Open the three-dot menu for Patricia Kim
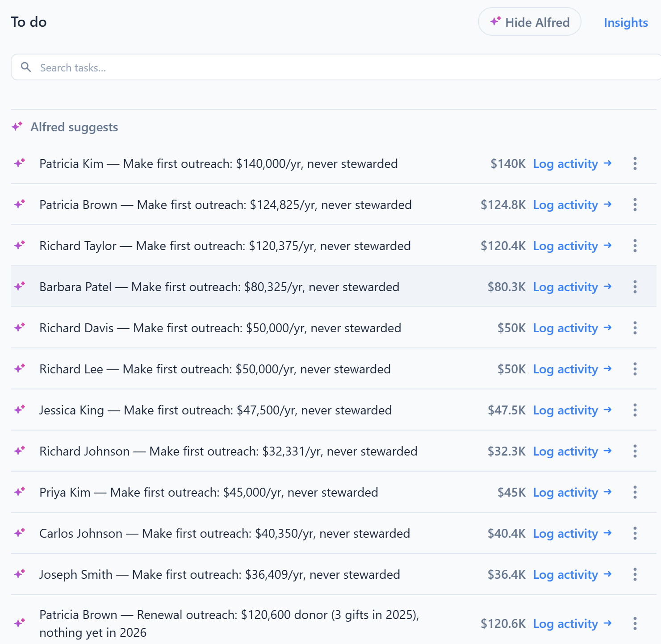Screen dimensions: 661x644 pos(635,163)
